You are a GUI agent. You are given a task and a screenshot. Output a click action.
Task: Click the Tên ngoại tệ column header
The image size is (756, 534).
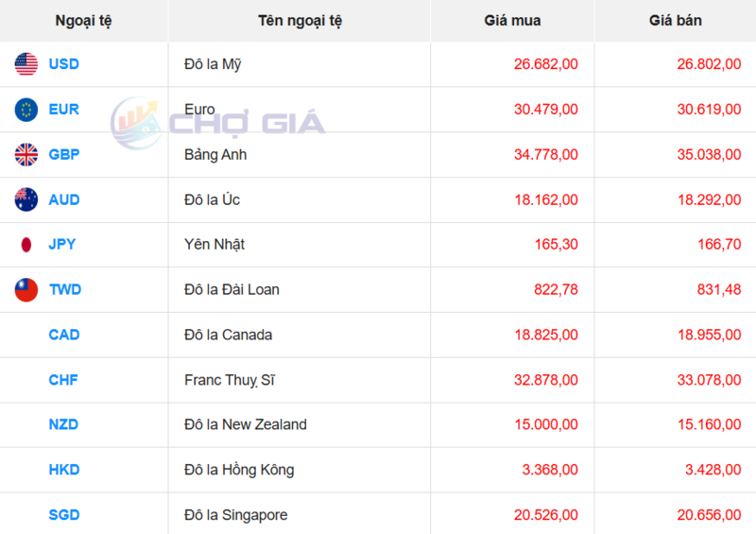tap(300, 21)
